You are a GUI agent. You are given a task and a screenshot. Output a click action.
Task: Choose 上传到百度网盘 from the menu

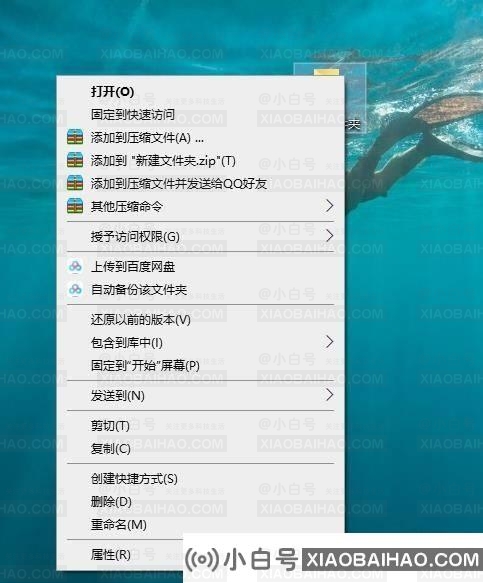point(200,267)
